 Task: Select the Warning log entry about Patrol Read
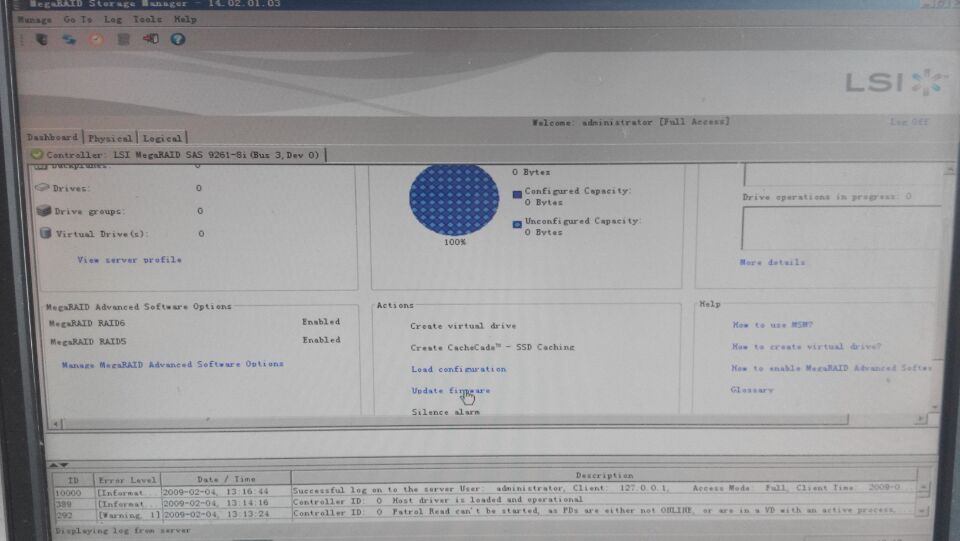click(x=485, y=513)
